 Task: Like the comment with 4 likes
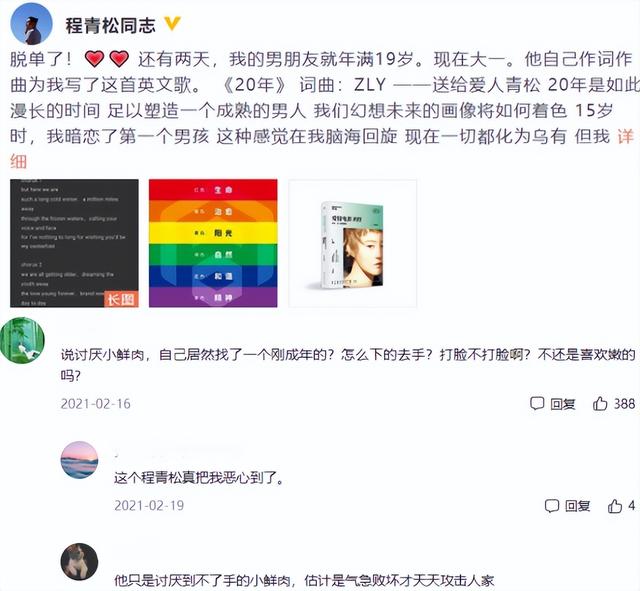pos(621,506)
